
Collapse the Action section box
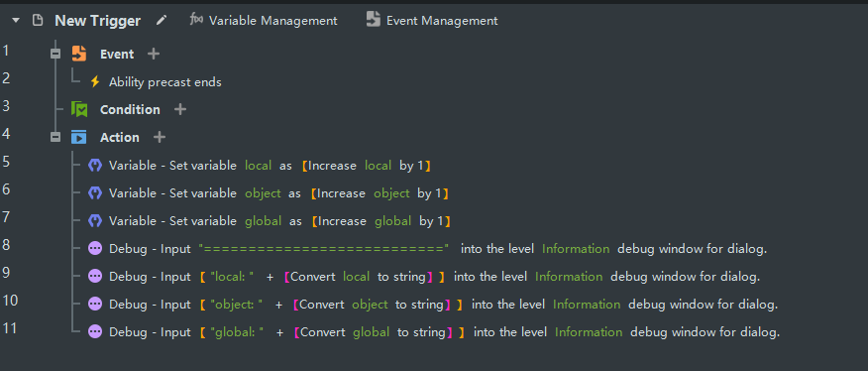[55, 137]
